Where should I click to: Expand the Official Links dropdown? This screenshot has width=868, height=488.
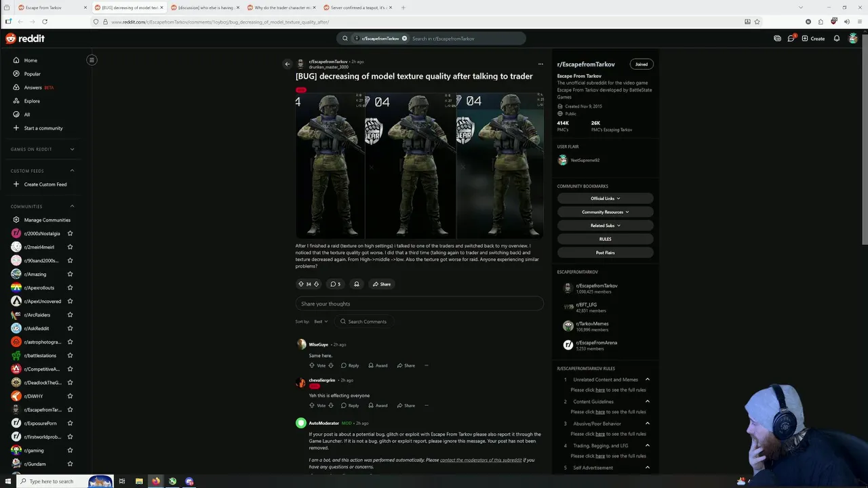(x=605, y=199)
